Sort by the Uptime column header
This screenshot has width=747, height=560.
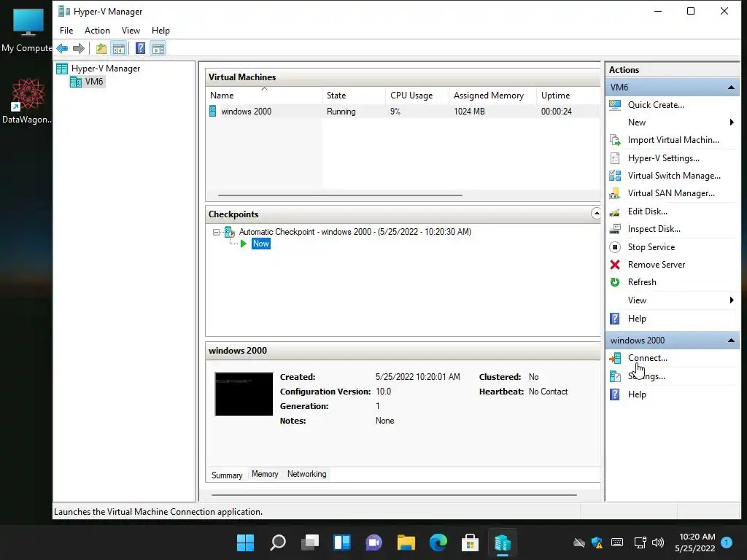tap(568, 96)
